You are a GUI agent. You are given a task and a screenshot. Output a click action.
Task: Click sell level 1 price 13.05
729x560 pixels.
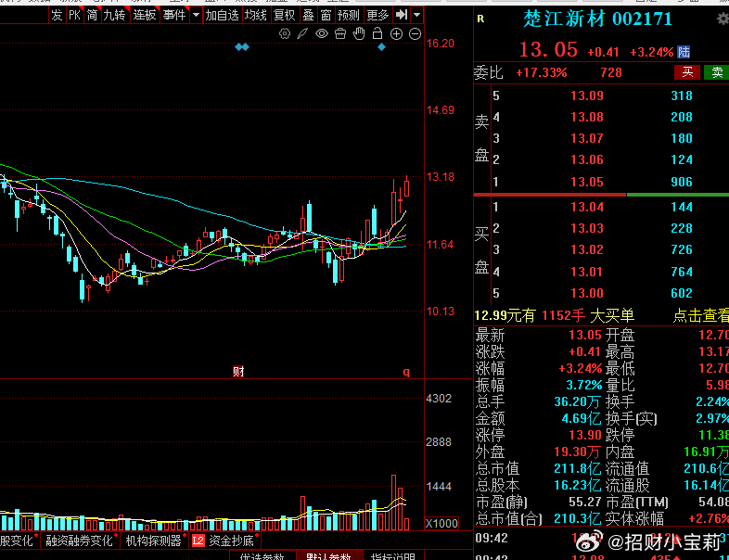587,182
